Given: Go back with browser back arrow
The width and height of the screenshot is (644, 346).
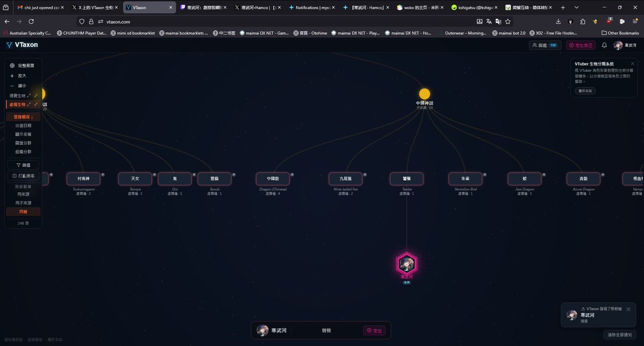Looking at the screenshot, I should 7,21.
